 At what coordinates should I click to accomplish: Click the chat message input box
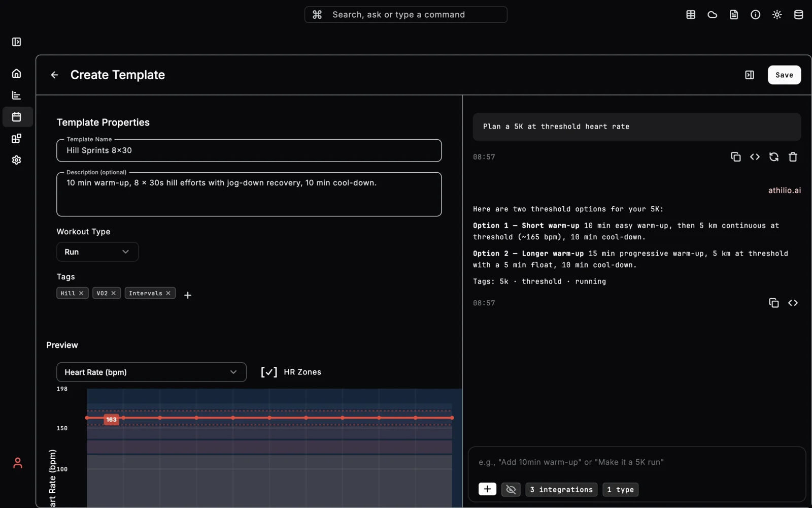click(x=637, y=462)
